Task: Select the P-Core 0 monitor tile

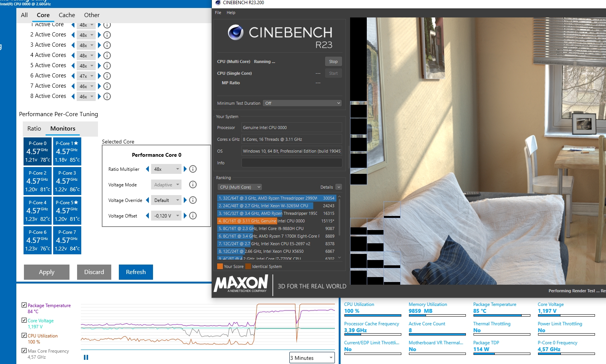Action: click(38, 151)
